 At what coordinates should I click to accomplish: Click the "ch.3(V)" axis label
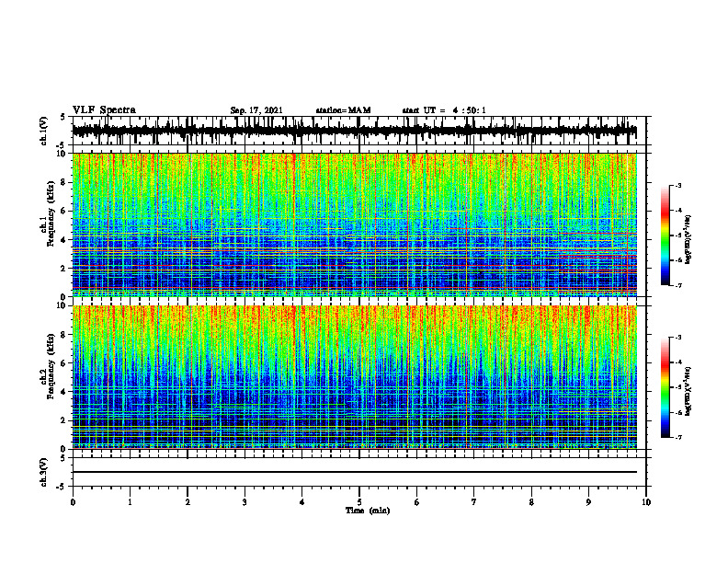tap(44, 473)
